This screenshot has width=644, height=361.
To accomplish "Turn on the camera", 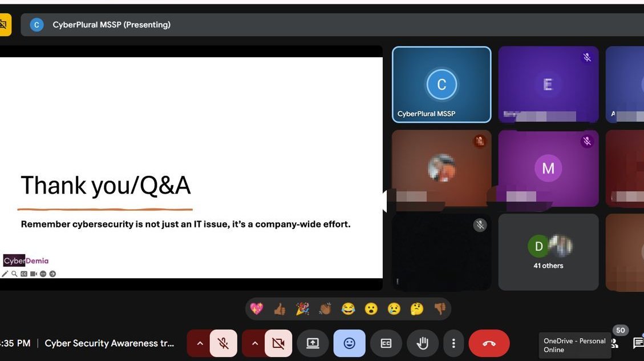I will tap(278, 343).
